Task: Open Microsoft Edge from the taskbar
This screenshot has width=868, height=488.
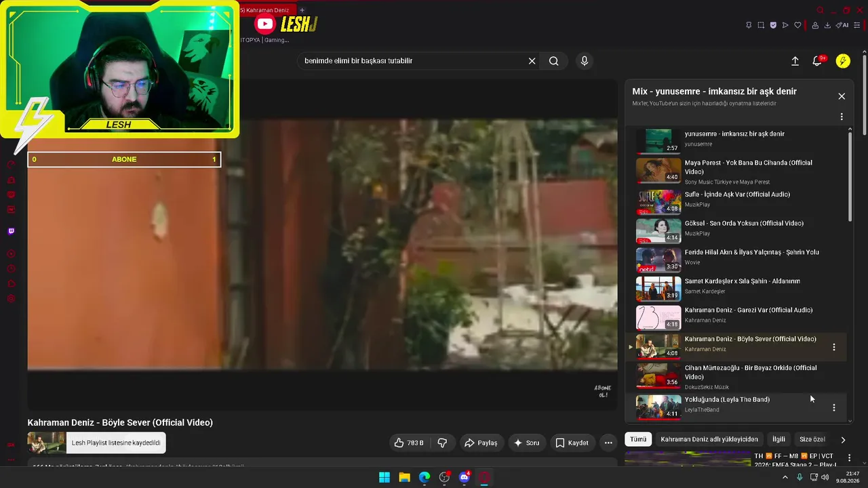Action: coord(425,477)
